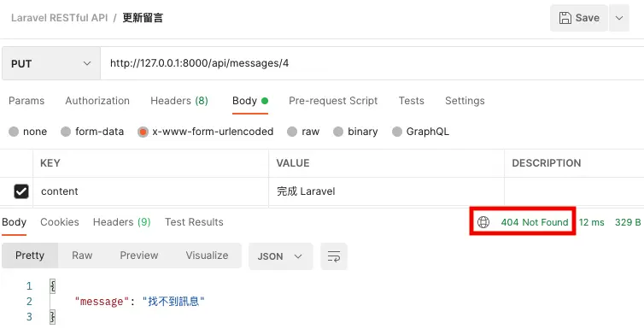The height and width of the screenshot is (329, 644).
Task: Select the Pretty view mode
Action: click(x=30, y=256)
